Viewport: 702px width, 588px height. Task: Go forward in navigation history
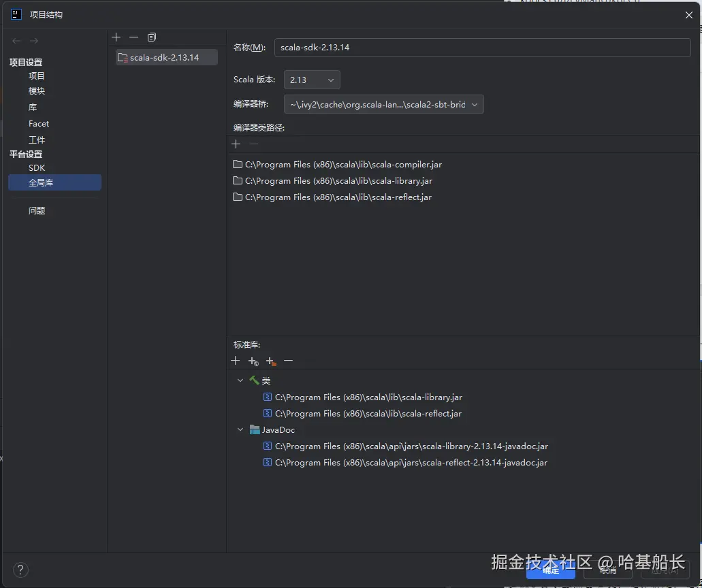point(34,41)
